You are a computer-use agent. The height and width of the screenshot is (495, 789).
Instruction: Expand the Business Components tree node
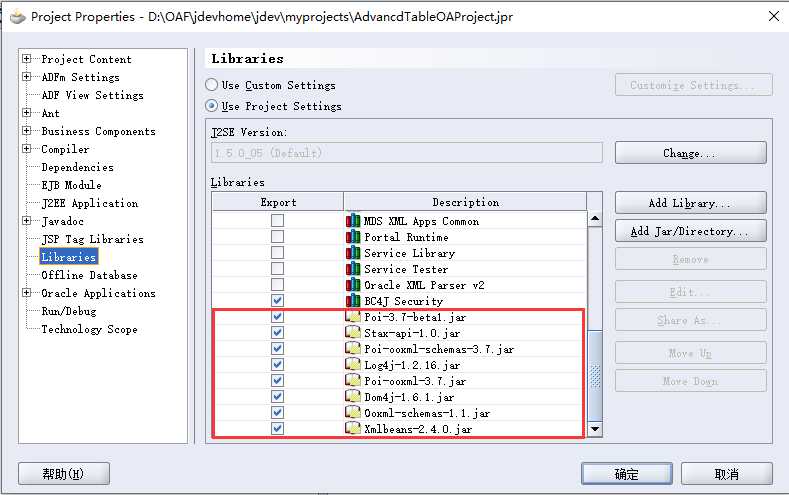tap(27, 131)
